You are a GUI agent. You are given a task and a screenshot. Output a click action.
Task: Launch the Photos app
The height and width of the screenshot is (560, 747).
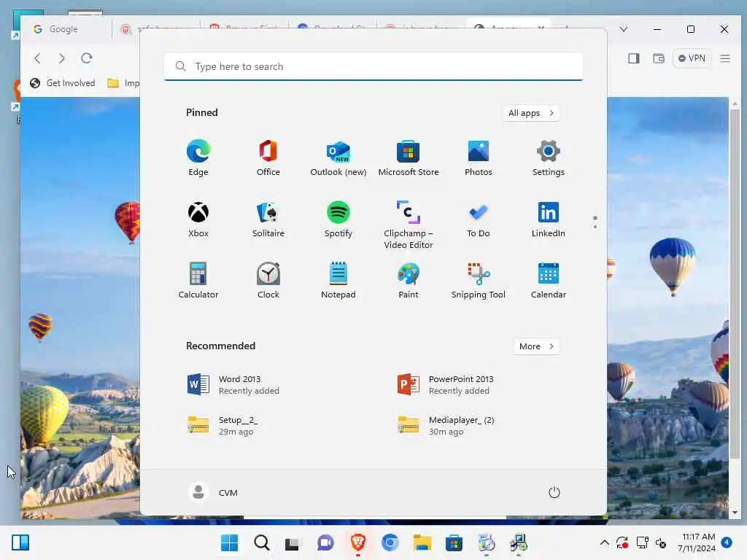479,158
